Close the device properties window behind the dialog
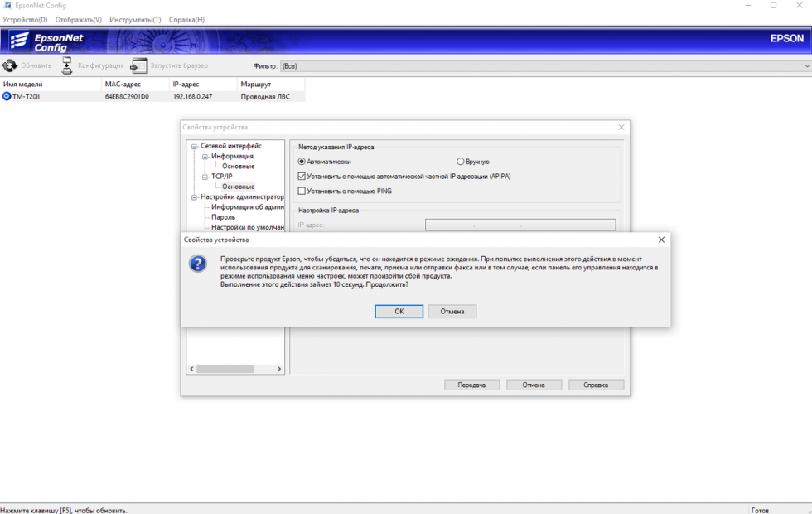This screenshot has height=514, width=812. pos(621,128)
